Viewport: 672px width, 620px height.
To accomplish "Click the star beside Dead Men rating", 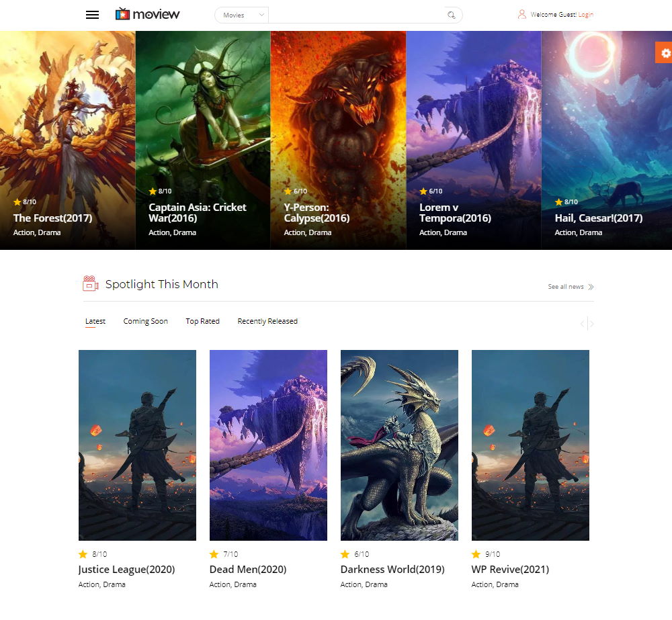I will (x=214, y=554).
